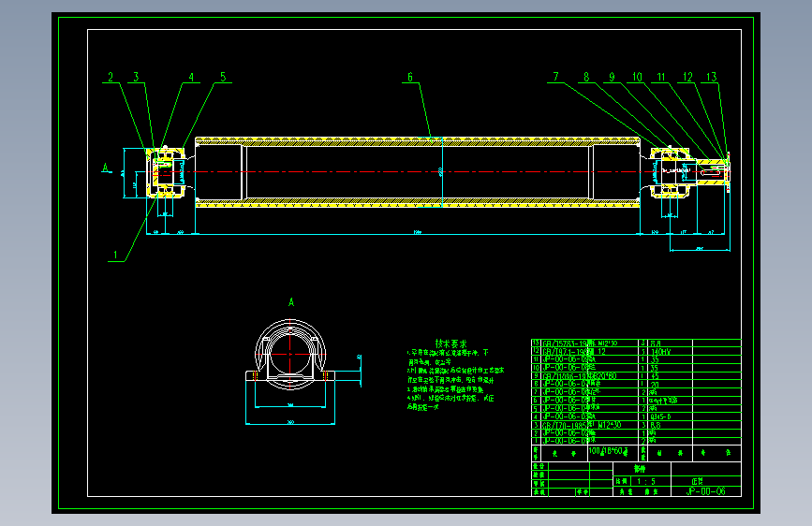Click the A view-direction marker left of the roller
This screenshot has width=812, height=526.
click(106, 168)
